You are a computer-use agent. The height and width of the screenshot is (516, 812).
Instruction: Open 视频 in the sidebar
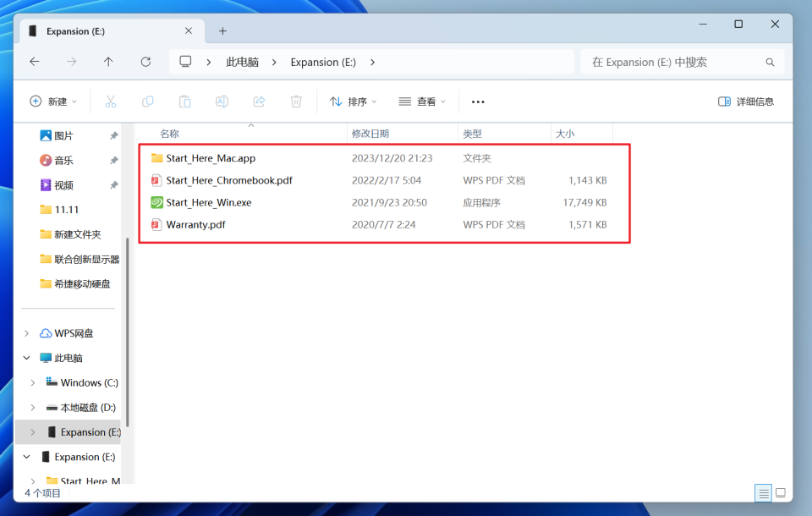click(63, 185)
